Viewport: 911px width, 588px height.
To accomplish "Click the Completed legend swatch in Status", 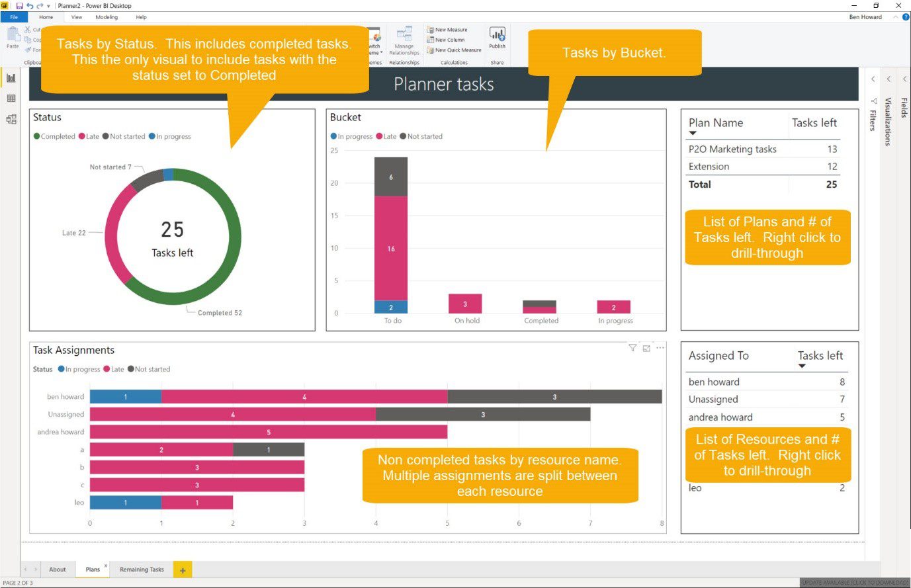I will pyautogui.click(x=37, y=136).
